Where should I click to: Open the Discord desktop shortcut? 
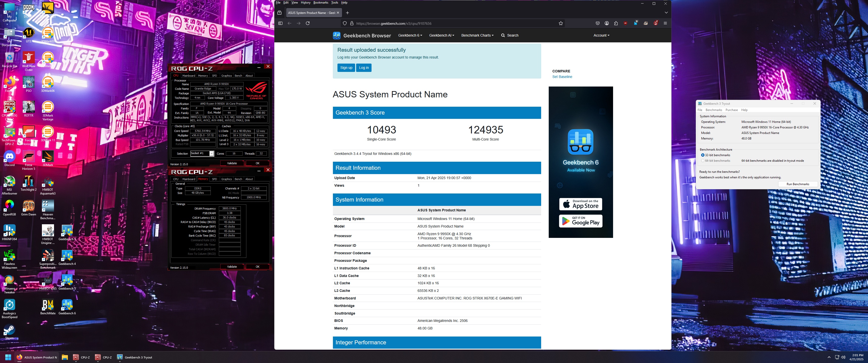pyautogui.click(x=9, y=159)
